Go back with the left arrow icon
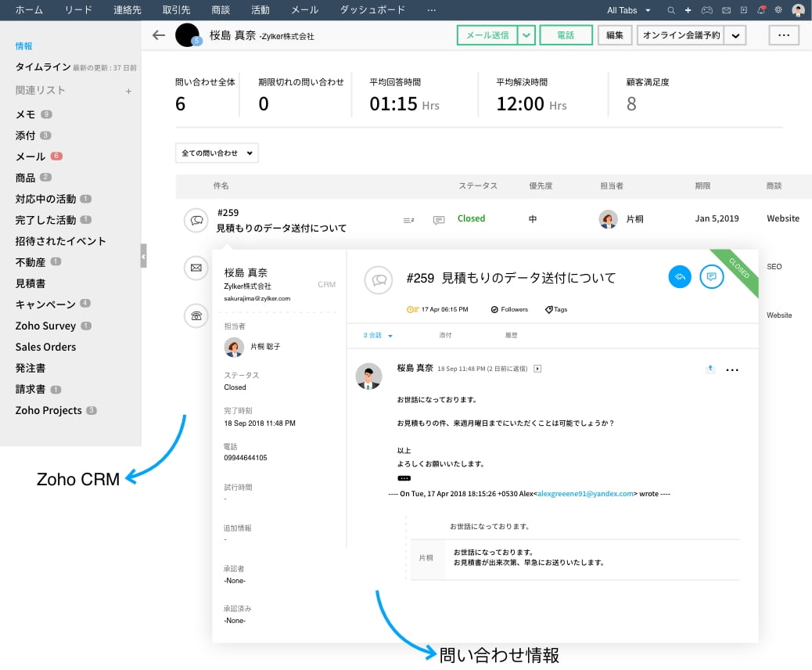 [x=159, y=35]
